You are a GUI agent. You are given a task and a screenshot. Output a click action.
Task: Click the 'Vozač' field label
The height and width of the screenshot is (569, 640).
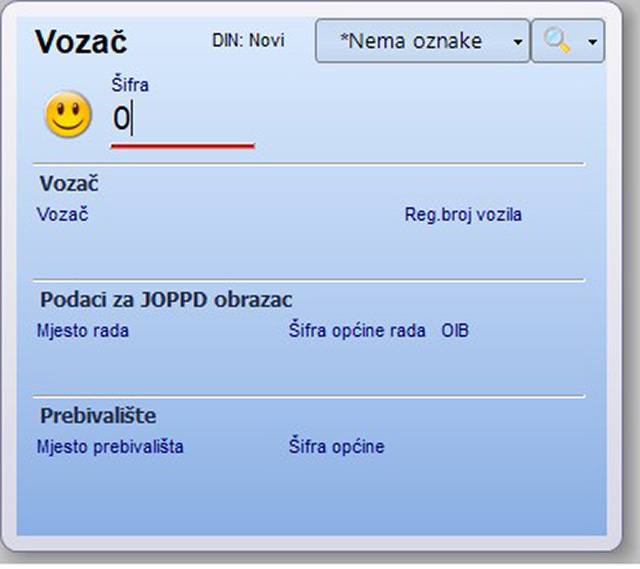(x=62, y=214)
